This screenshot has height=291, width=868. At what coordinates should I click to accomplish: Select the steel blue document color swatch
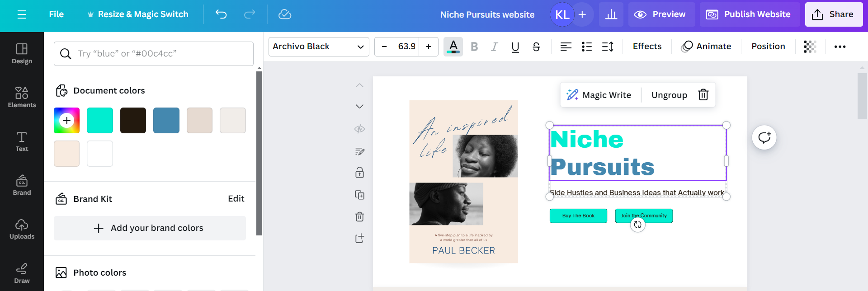click(166, 121)
